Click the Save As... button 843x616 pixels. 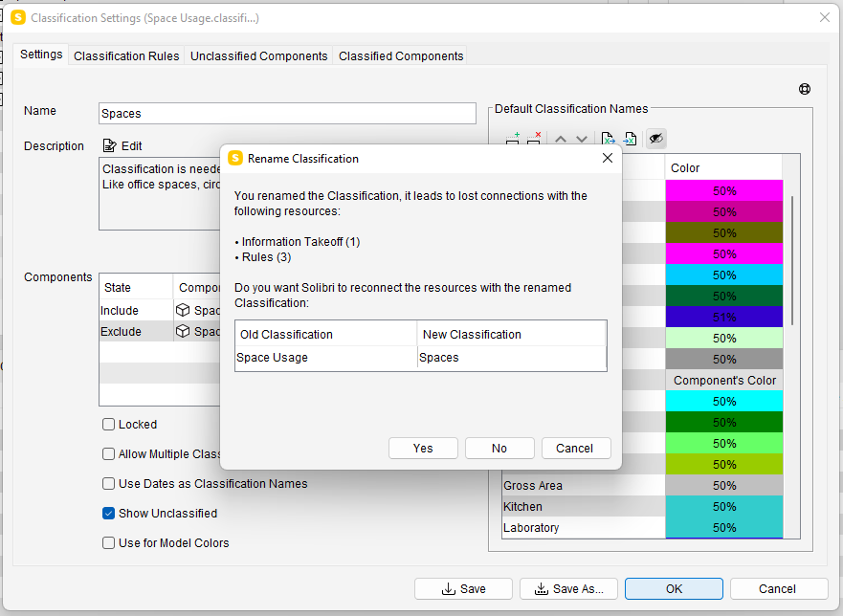[568, 589]
